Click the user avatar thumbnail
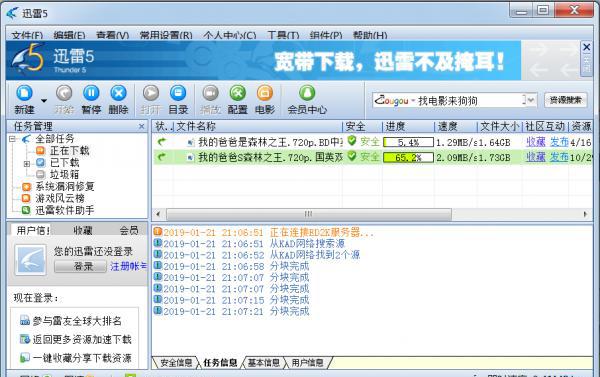This screenshot has width=600, height=377. point(31,260)
